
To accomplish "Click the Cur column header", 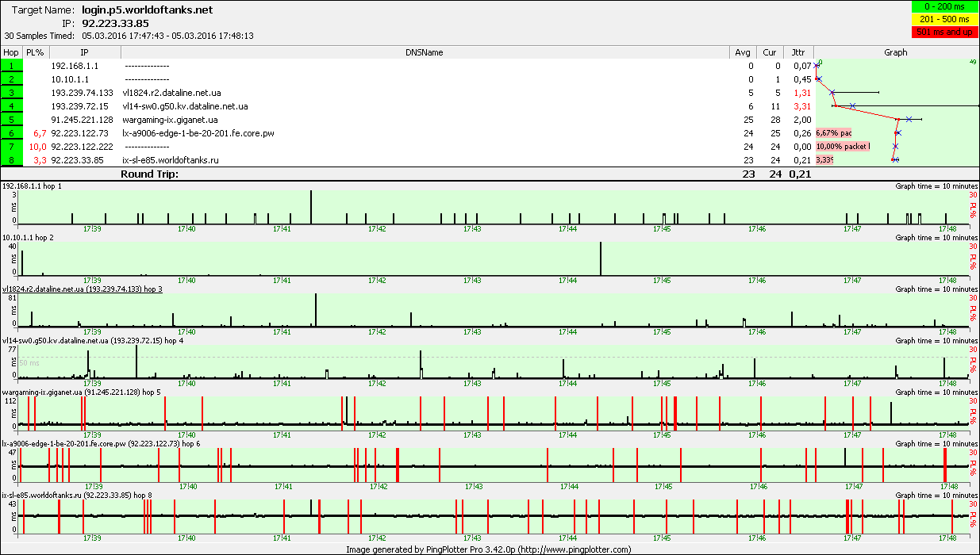I will pos(770,52).
